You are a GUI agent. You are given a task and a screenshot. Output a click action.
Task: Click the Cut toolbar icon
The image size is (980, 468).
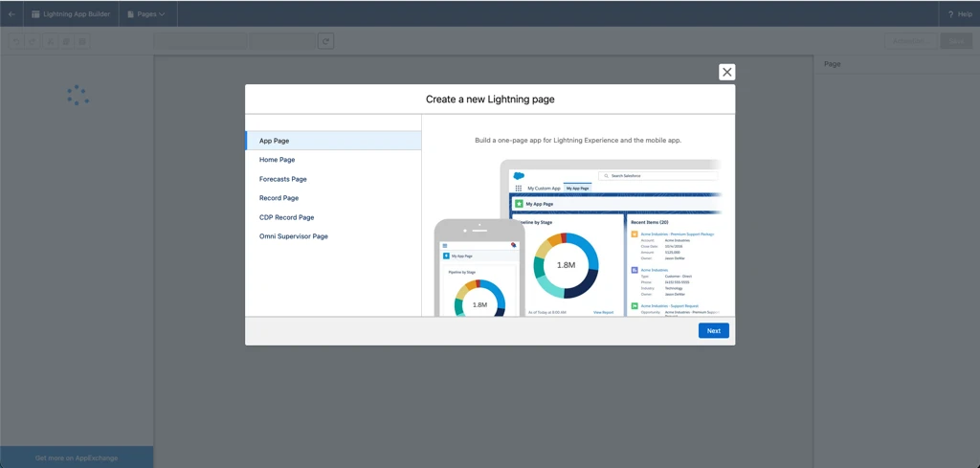(51, 42)
